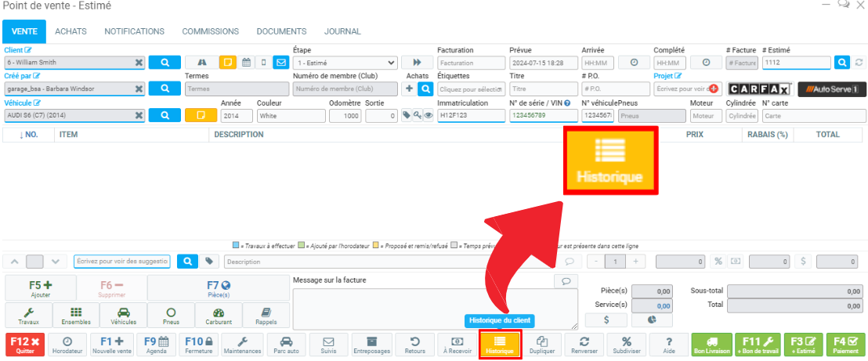The height and width of the screenshot is (361, 868).
Task: Toggle the percent discount button
Action: coord(718,262)
